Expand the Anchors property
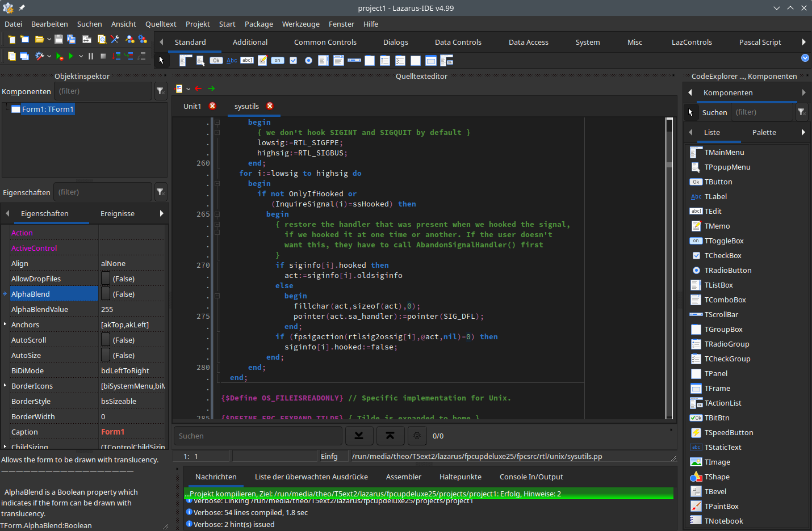812x531 pixels. 5,324
